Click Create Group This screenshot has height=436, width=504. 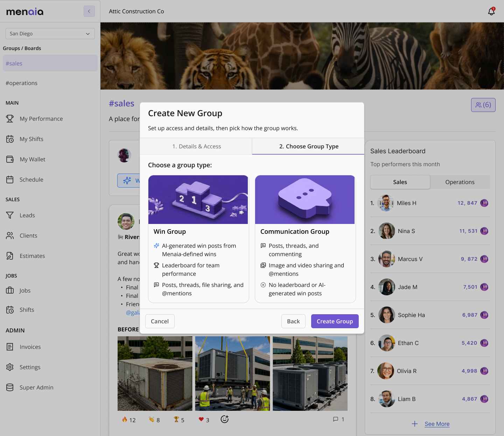tap(335, 321)
